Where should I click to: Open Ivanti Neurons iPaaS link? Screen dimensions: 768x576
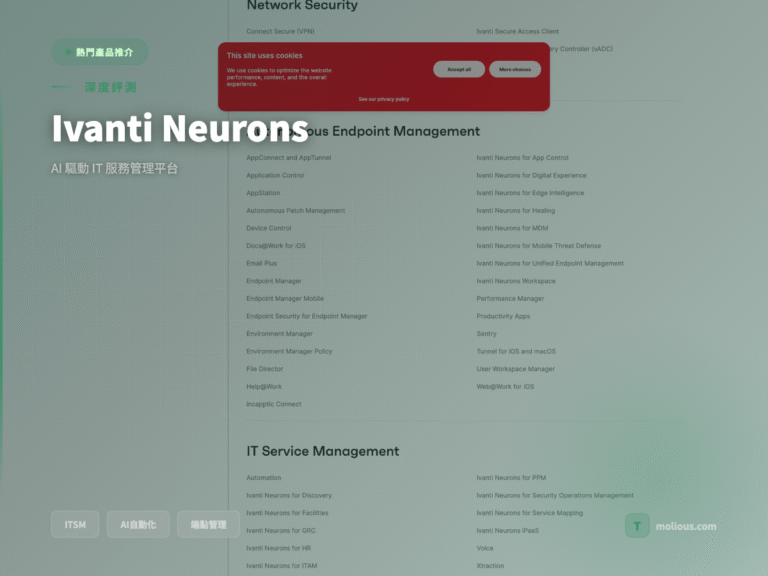pyautogui.click(x=507, y=531)
